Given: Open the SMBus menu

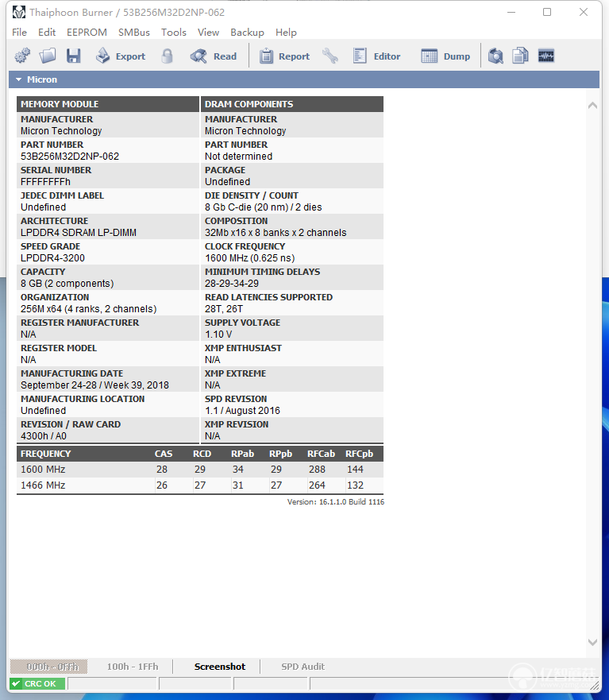Looking at the screenshot, I should point(134,33).
